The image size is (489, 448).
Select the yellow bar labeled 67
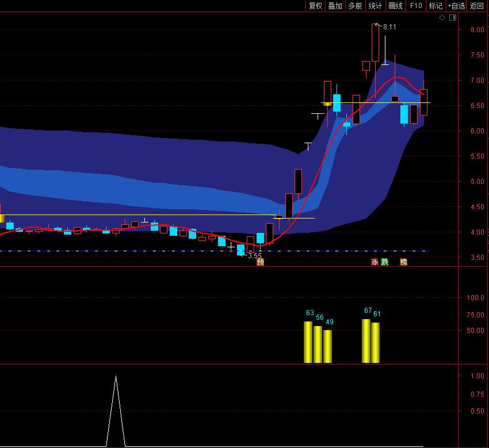point(366,341)
